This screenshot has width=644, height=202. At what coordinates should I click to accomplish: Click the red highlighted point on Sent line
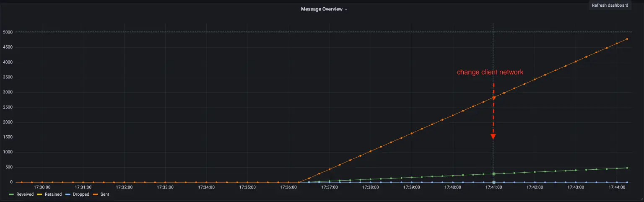pyautogui.click(x=493, y=98)
